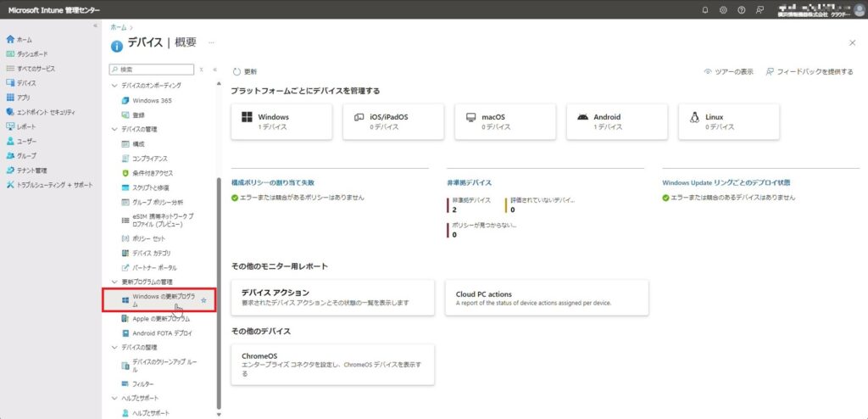Click the すべてのサービス icon in left navigation

point(10,68)
